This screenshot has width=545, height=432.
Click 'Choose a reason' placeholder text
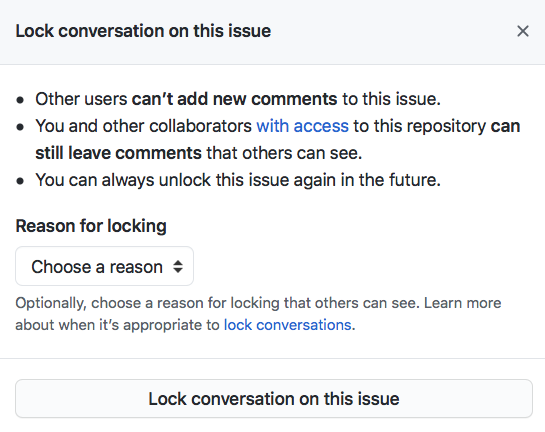coord(97,267)
